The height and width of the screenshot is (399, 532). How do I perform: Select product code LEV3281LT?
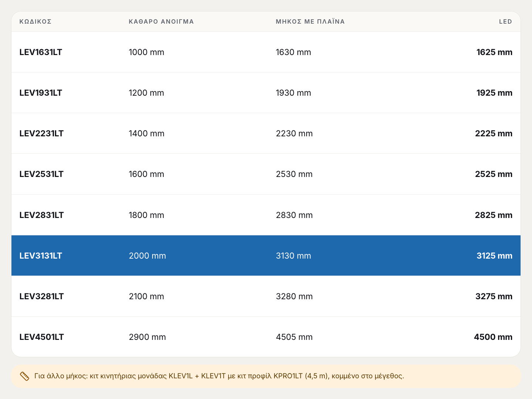42,296
